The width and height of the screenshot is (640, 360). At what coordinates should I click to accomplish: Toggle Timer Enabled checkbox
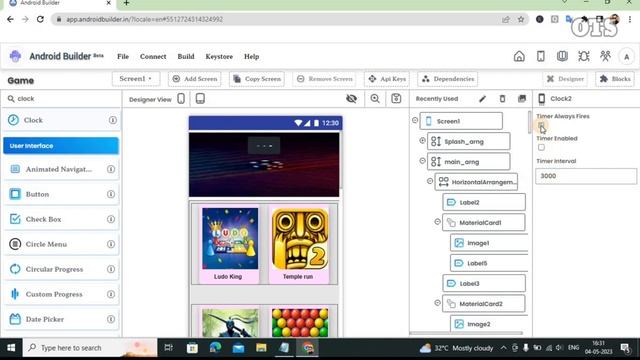(541, 147)
